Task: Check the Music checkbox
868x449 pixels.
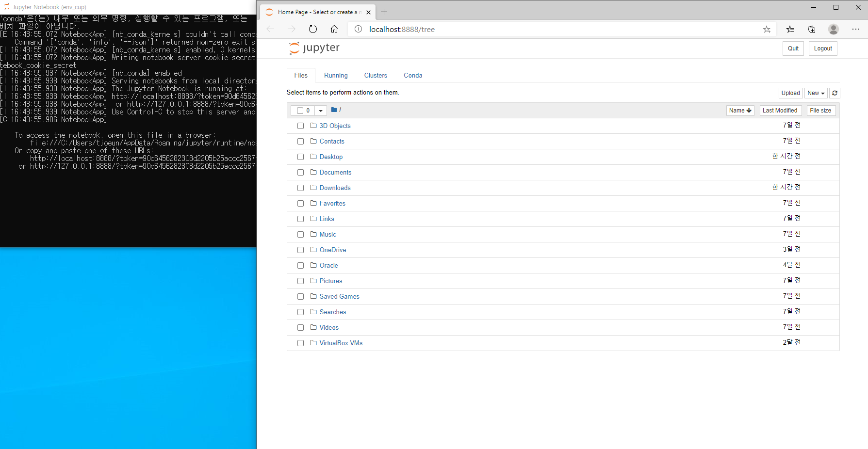Action: [300, 235]
